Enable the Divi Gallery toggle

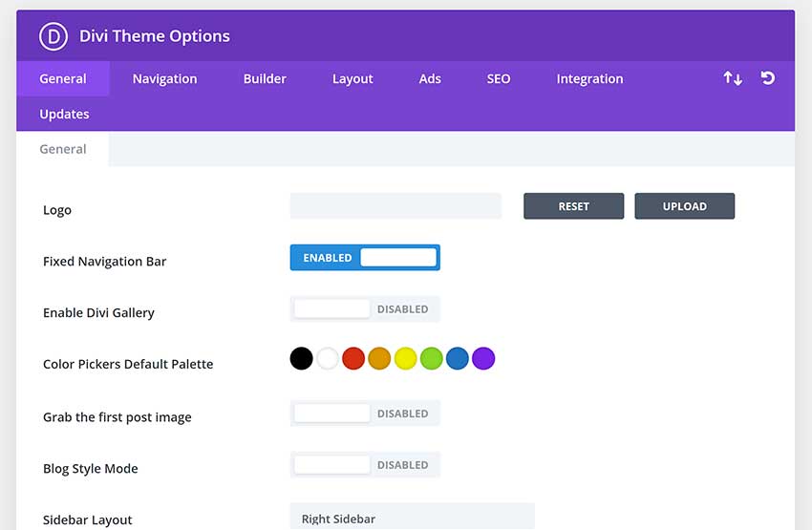[x=365, y=309]
